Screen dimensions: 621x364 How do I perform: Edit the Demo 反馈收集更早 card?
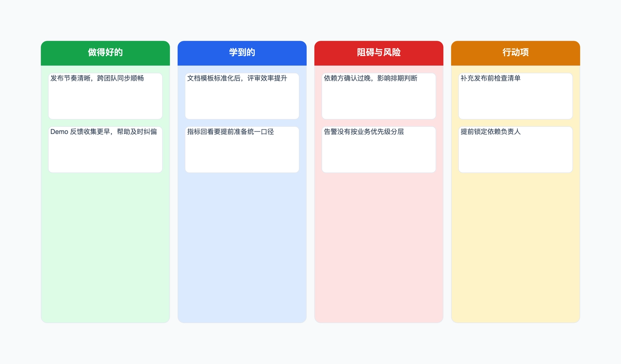click(x=105, y=149)
